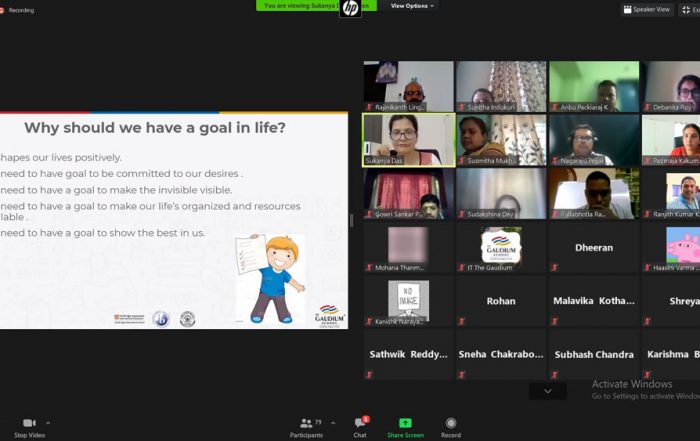Select Rajinikanth Ling video tile
Screen dimensions: 700x441
tap(408, 87)
